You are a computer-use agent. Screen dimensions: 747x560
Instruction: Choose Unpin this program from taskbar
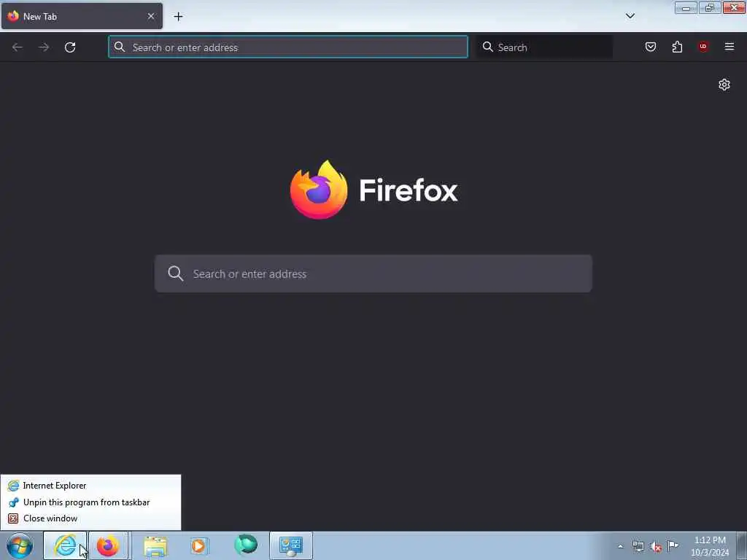(x=90, y=502)
